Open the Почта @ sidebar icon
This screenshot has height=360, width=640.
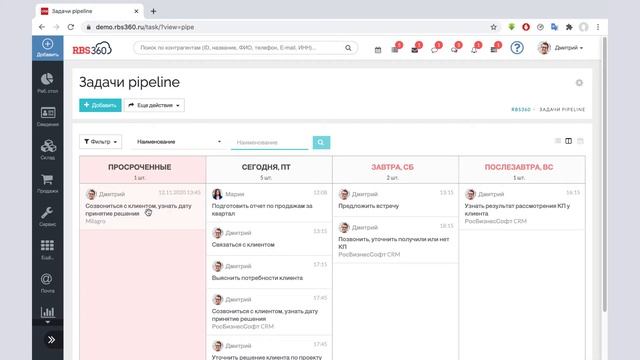tap(47, 283)
